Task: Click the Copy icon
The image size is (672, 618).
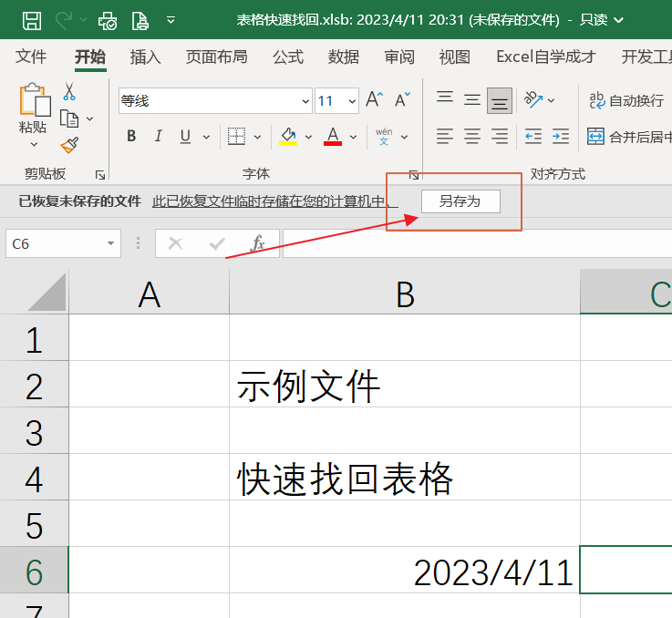Action: coord(69,118)
